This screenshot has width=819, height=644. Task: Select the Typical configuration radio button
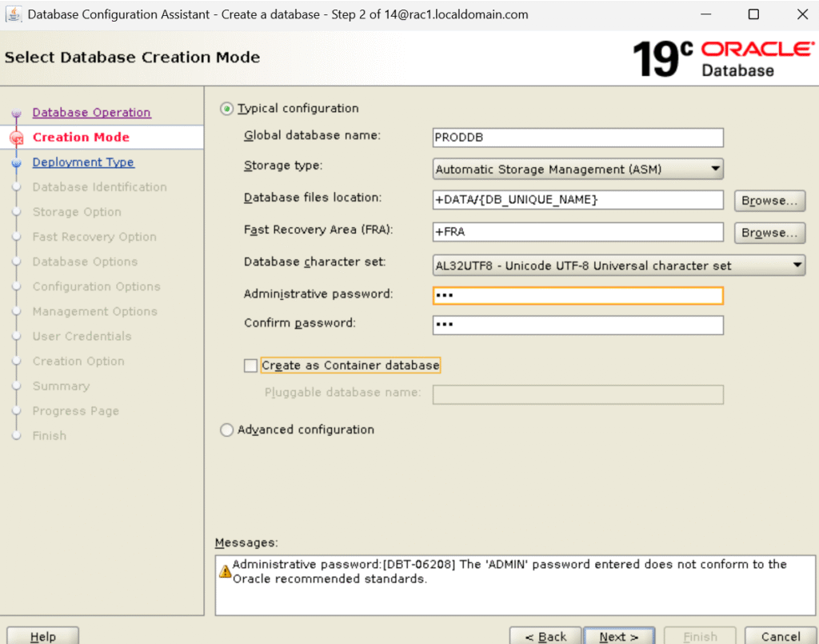(x=227, y=109)
